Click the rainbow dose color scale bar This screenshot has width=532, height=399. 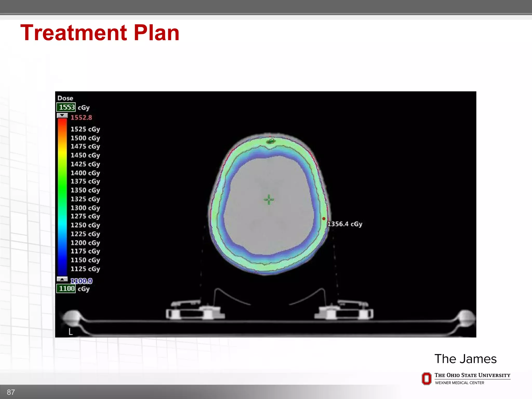tap(62, 197)
